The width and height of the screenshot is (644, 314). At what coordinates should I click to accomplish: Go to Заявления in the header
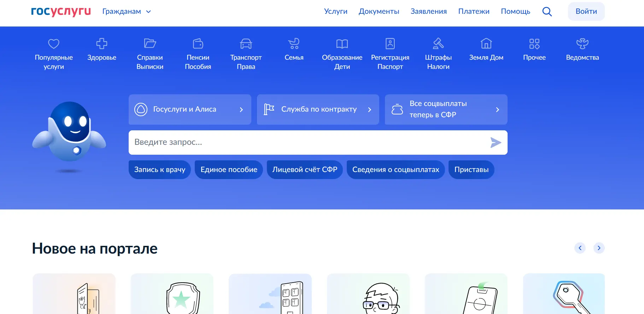pos(428,11)
